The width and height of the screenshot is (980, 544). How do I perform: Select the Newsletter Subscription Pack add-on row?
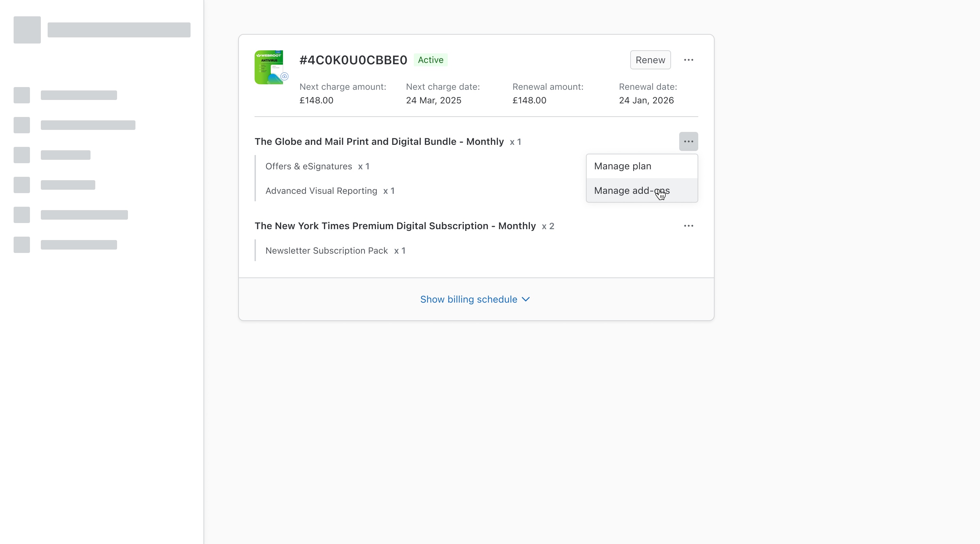(335, 251)
